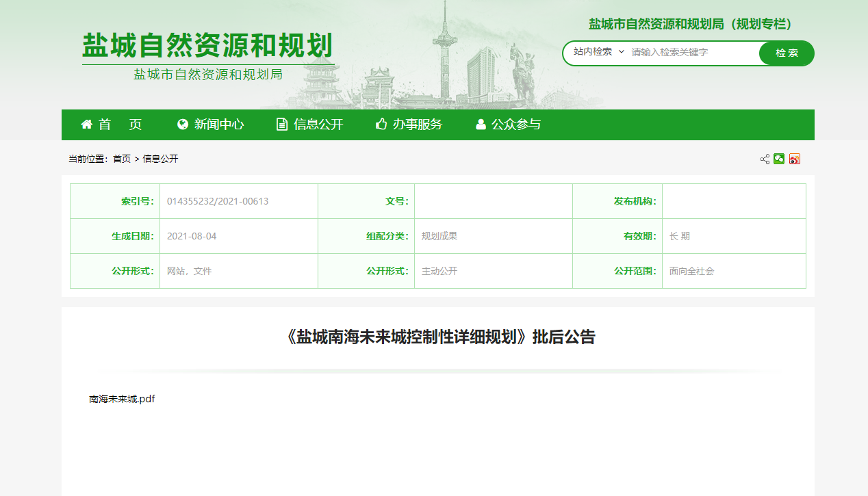
Task: Click the person icon beside 公众参与
Action: pos(481,125)
